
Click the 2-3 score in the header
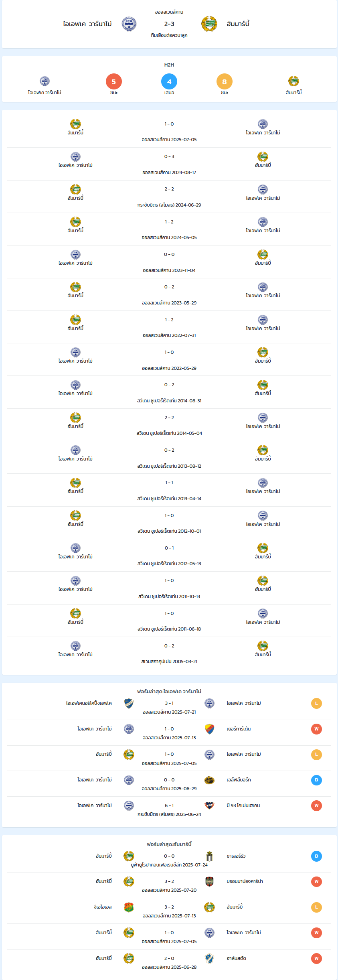point(169,24)
